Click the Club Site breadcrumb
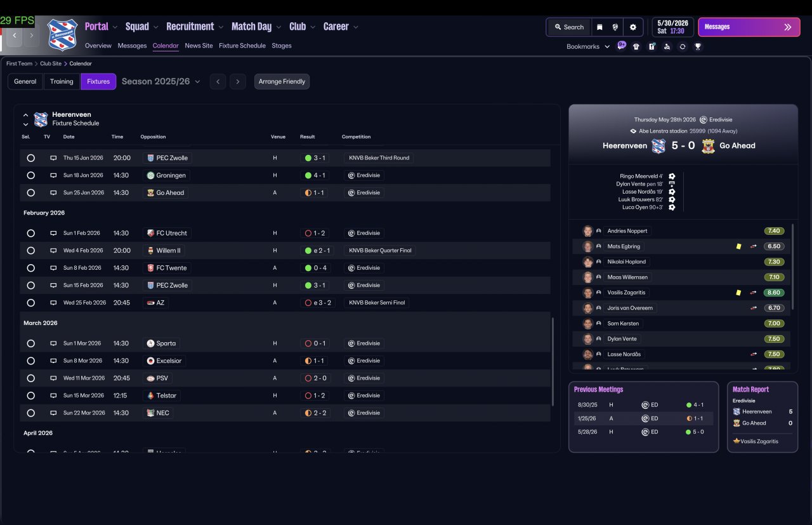The height and width of the screenshot is (525, 812). point(51,63)
